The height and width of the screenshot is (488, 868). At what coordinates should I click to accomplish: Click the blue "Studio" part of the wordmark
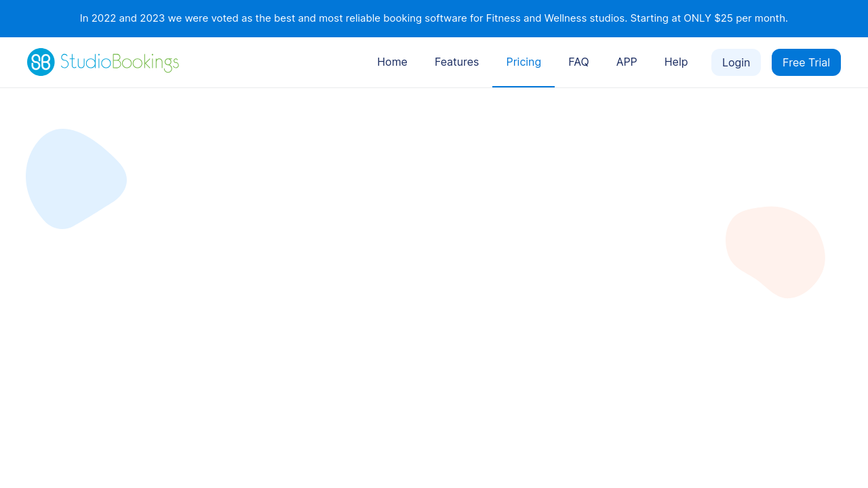[x=85, y=62]
